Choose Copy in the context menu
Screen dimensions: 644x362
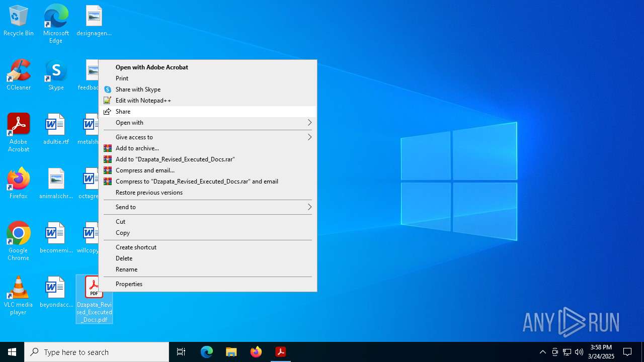(x=208, y=233)
